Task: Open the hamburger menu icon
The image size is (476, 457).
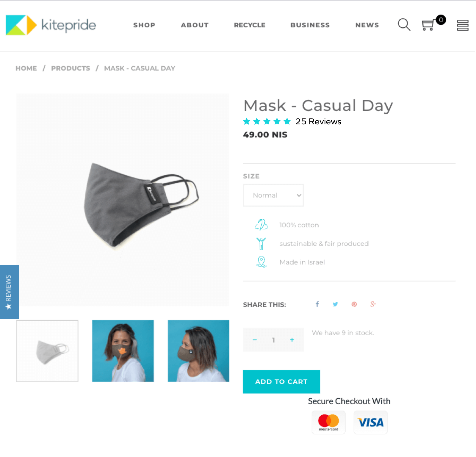Action: tap(463, 25)
